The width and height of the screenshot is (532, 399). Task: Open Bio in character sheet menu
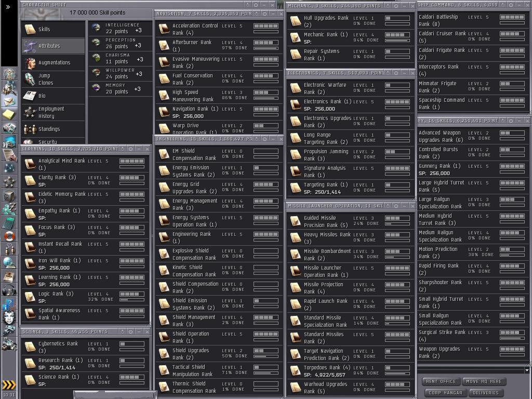tap(54, 96)
